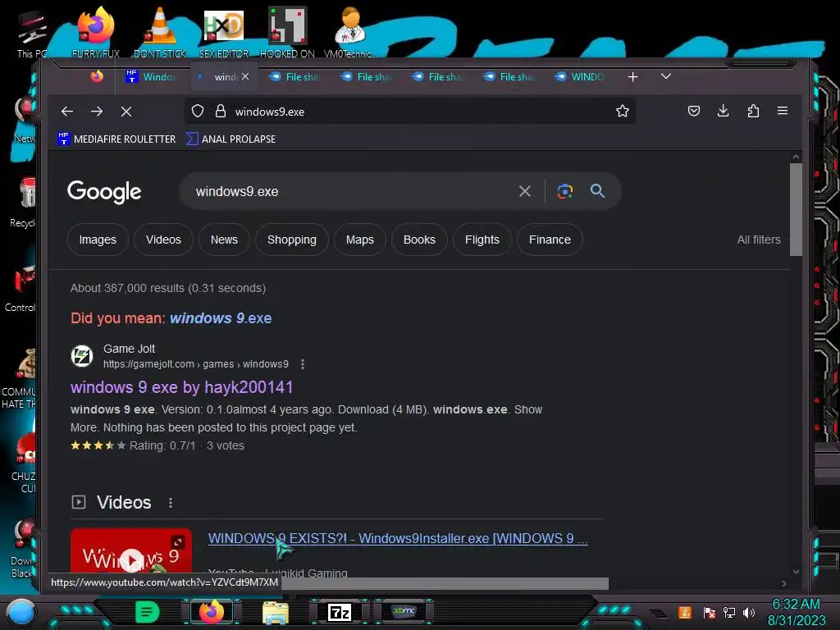Stop loading the page with X button
Viewport: 840px width, 630px height.
pyautogui.click(x=126, y=112)
